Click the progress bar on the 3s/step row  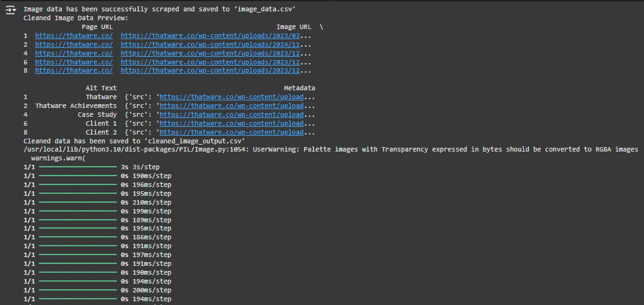(78, 167)
